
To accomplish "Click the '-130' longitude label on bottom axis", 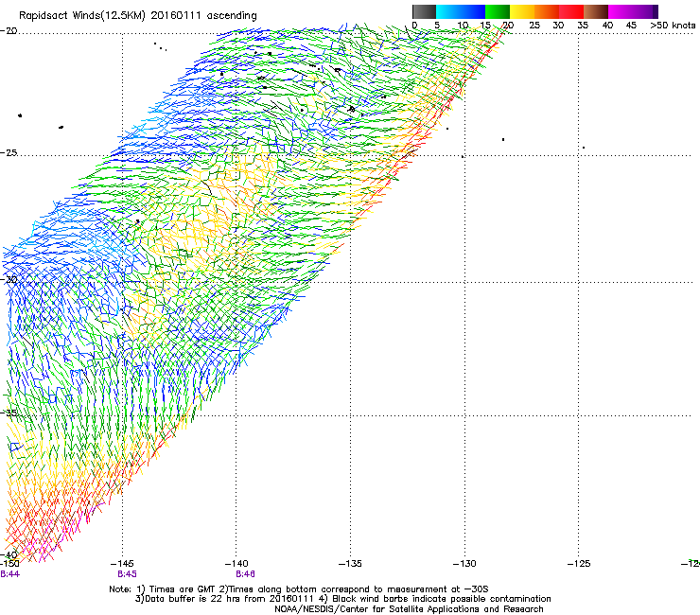I will [464, 564].
